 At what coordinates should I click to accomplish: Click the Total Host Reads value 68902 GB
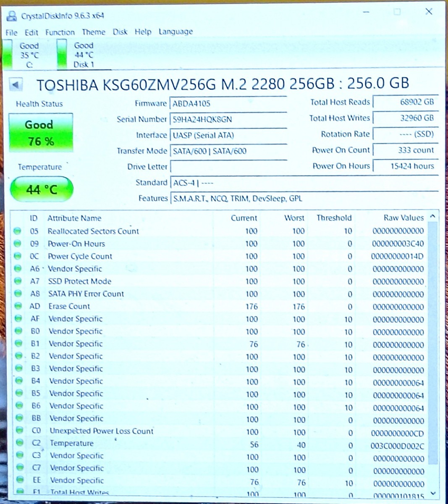[x=406, y=102]
